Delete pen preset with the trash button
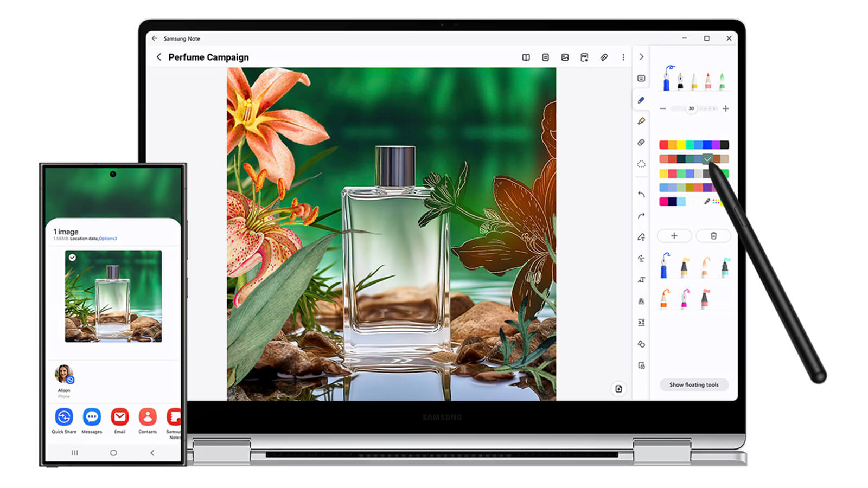This screenshot has height=488, width=868. pyautogui.click(x=713, y=236)
